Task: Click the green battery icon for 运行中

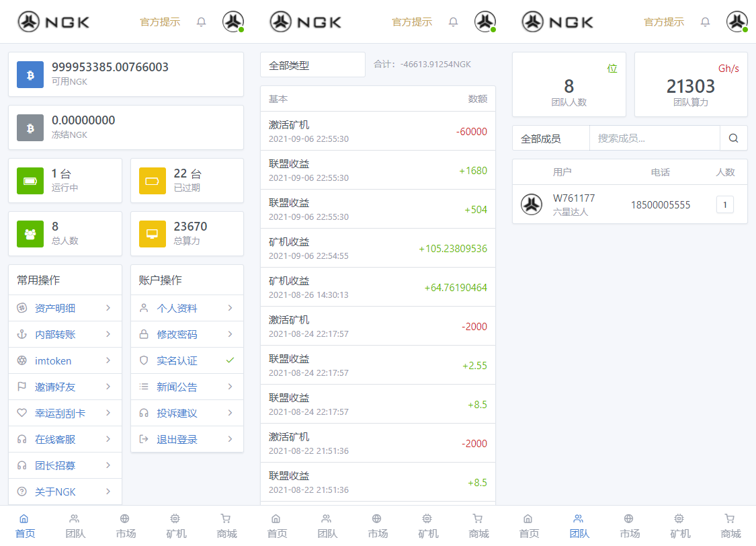Action: click(x=30, y=181)
